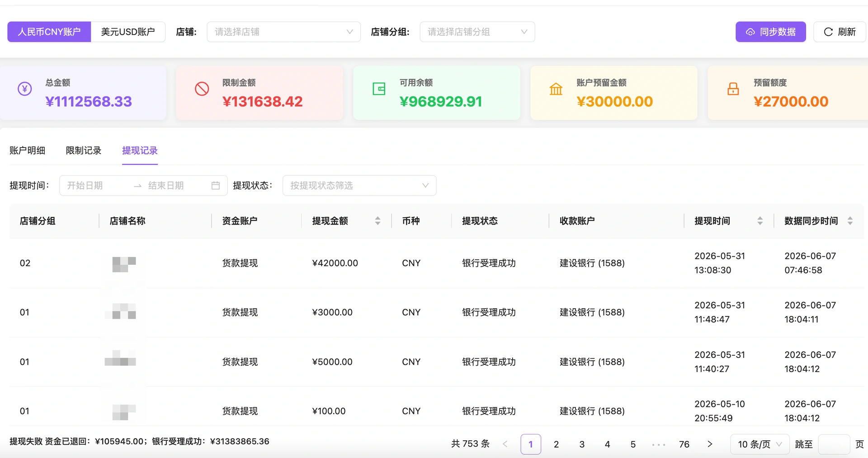Image resolution: width=868 pixels, height=458 pixels.
Task: Click the ¥100.00 amount cell
Action: click(x=329, y=411)
